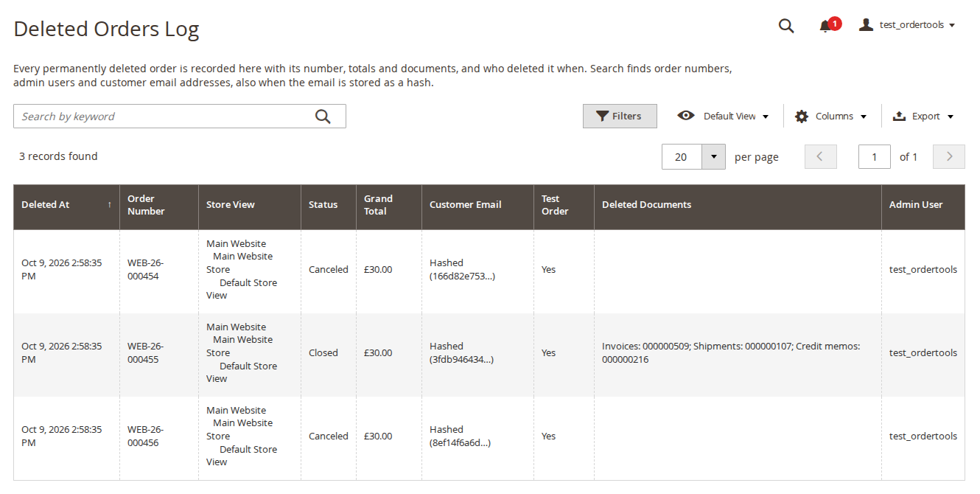Open the test_ordertools account menu

(x=907, y=25)
